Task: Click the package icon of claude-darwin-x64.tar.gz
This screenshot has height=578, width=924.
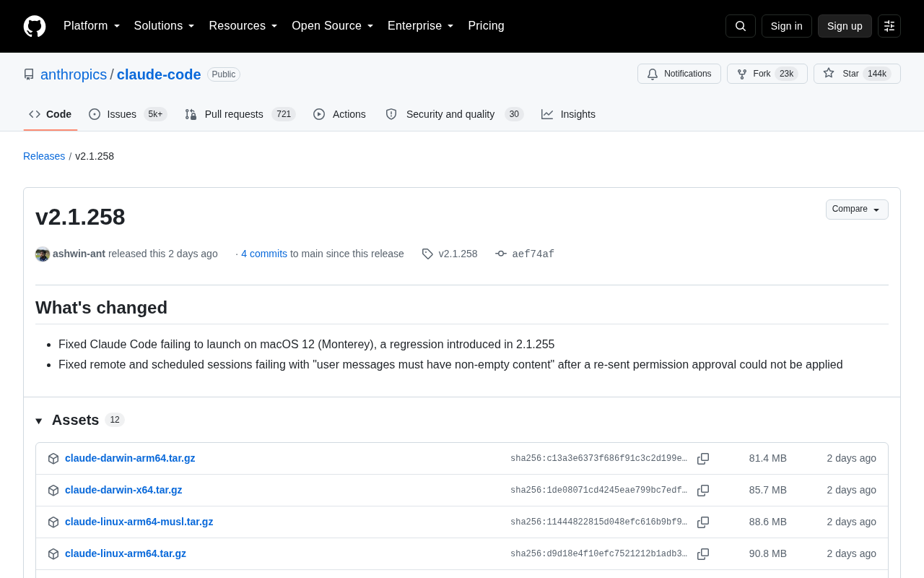Action: [x=53, y=491]
